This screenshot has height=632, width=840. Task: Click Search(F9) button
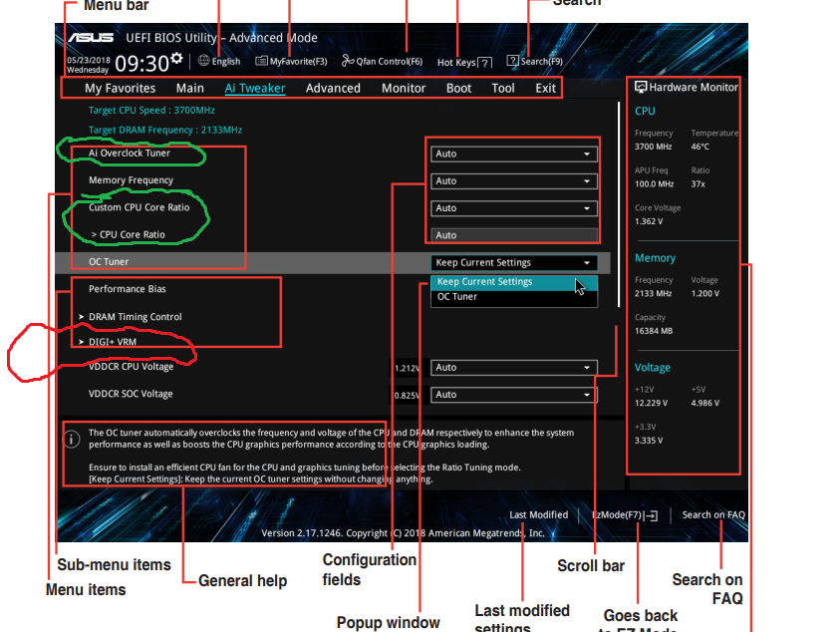pos(535,61)
